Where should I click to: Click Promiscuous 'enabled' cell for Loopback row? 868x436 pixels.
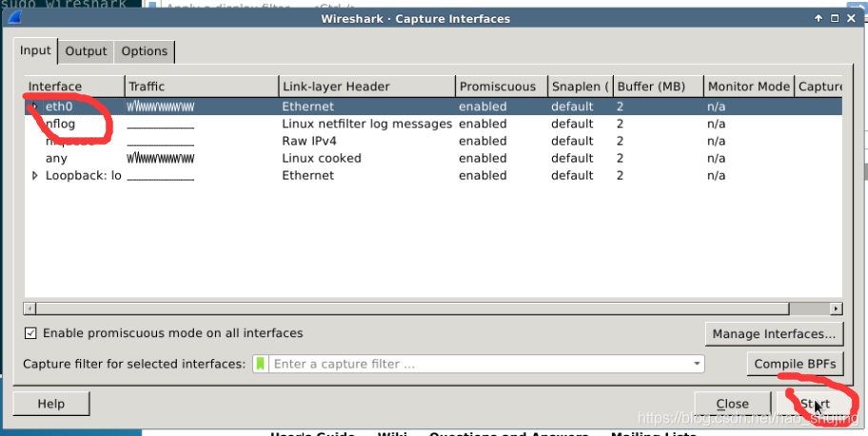(483, 175)
